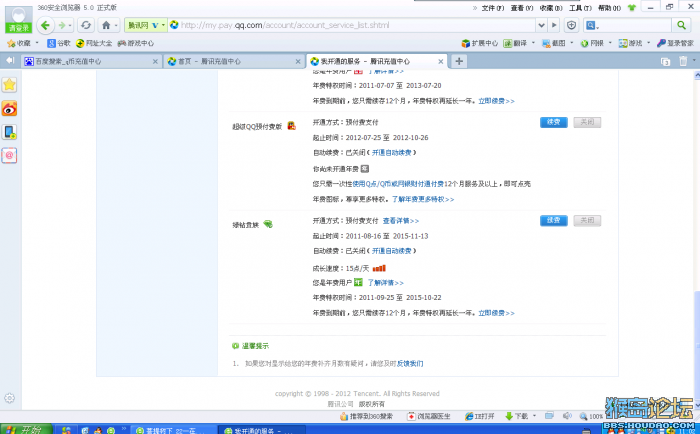
Task: Click the 反馈我们 feedback link
Action: pos(410,363)
